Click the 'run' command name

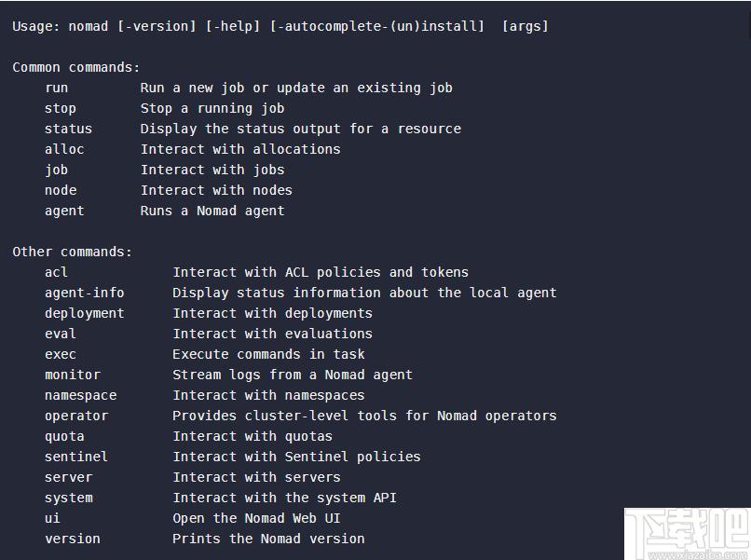point(57,89)
